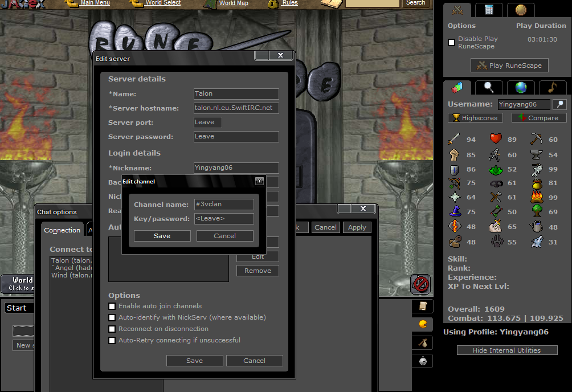Viewport: 572px width, 392px height.
Task: Click Cancel in the Chat options window
Action: (x=325, y=227)
